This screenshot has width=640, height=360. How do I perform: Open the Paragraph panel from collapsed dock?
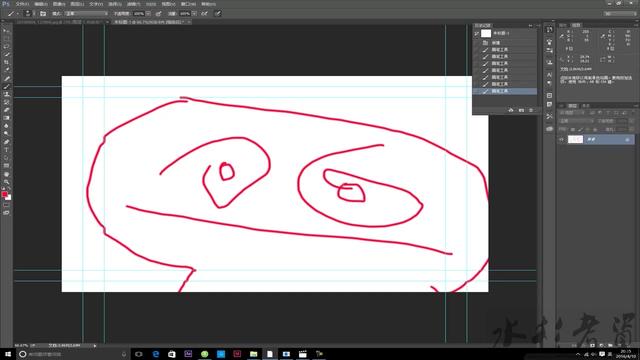pyautogui.click(x=549, y=83)
